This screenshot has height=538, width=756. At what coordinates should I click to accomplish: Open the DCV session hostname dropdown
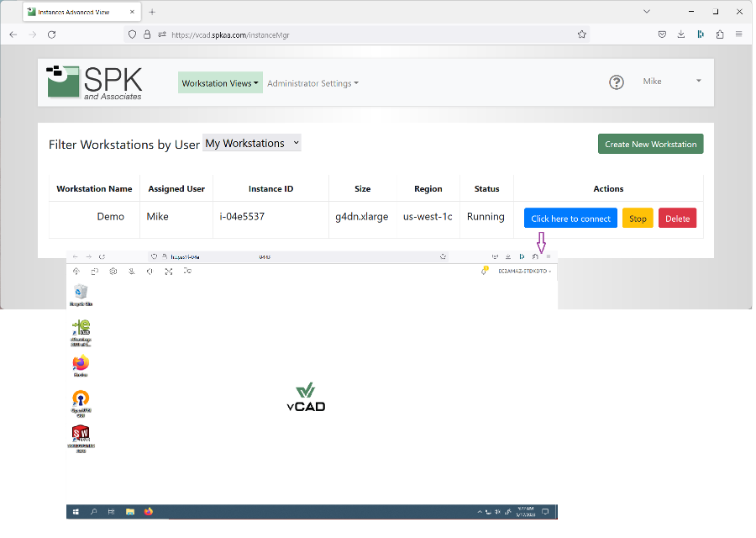tap(524, 272)
